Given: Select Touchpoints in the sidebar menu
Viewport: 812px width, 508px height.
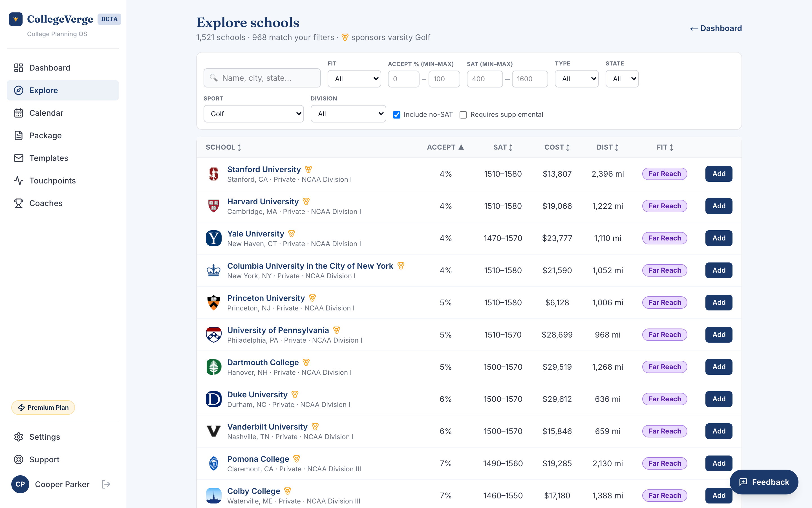Looking at the screenshot, I should click(x=63, y=180).
